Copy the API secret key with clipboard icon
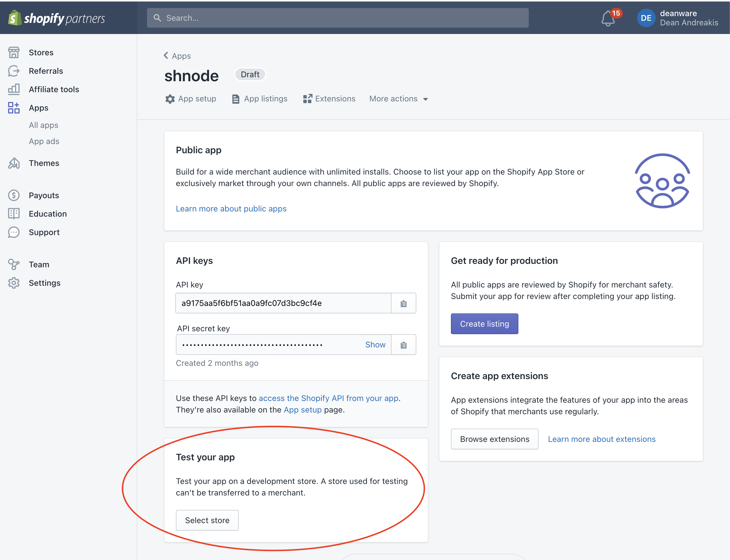Screen dimensions: 730x560 (x=403, y=345)
